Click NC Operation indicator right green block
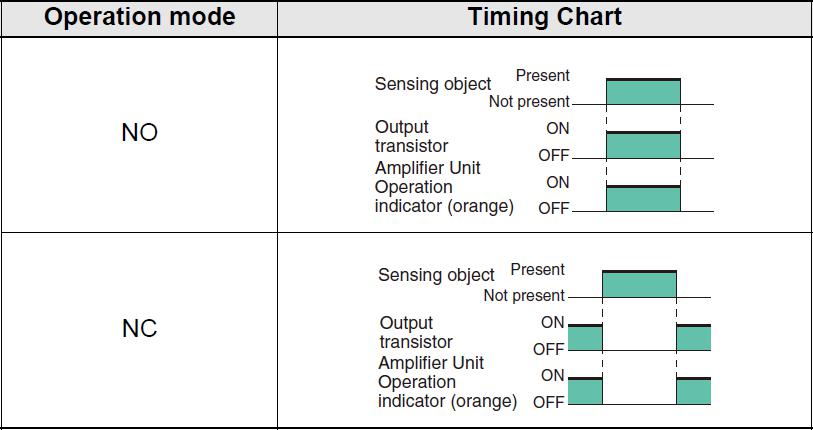813x430 pixels. point(694,391)
